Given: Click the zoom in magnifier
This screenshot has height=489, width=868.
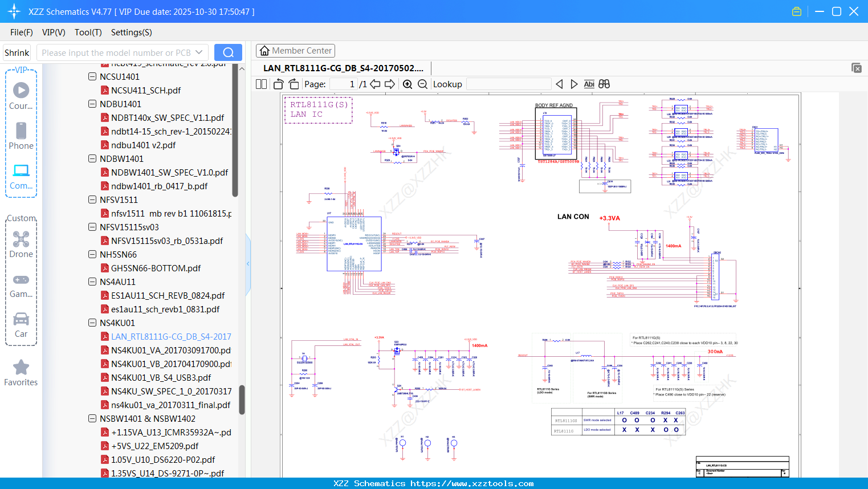Looking at the screenshot, I should point(407,84).
